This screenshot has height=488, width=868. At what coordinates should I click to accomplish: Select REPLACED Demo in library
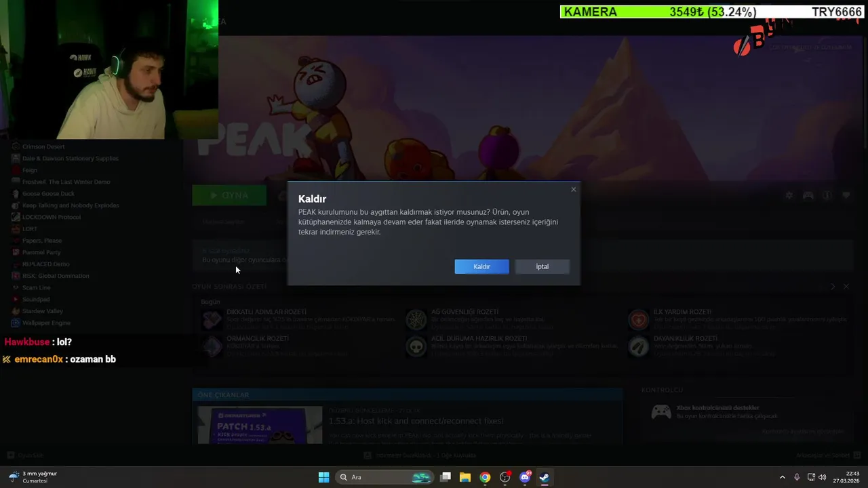click(x=46, y=264)
